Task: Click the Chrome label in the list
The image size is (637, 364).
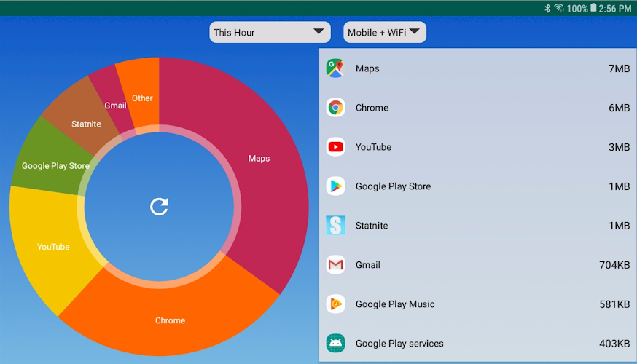Action: pos(372,108)
